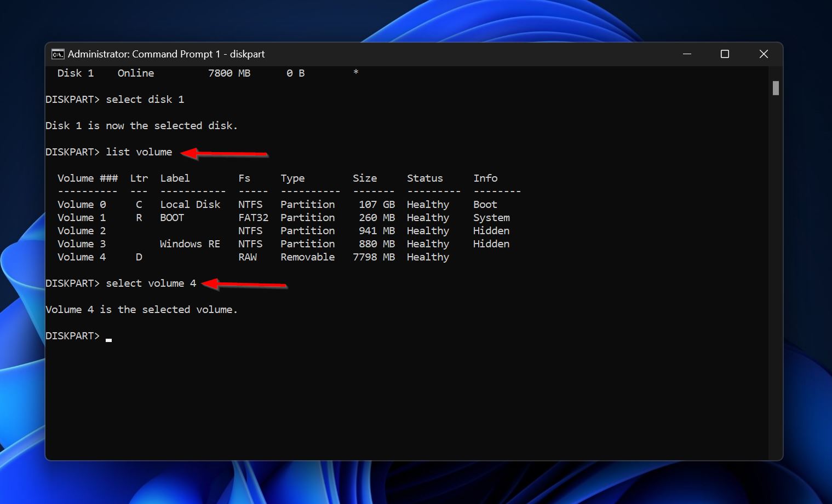
Task: Click the 'Windows RE' label
Action: 190,244
